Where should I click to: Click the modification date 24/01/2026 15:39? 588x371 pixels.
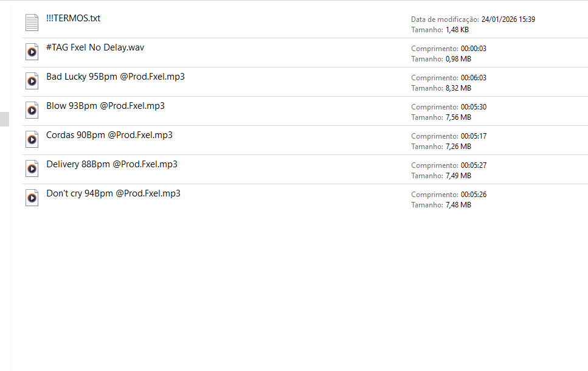[x=508, y=19]
